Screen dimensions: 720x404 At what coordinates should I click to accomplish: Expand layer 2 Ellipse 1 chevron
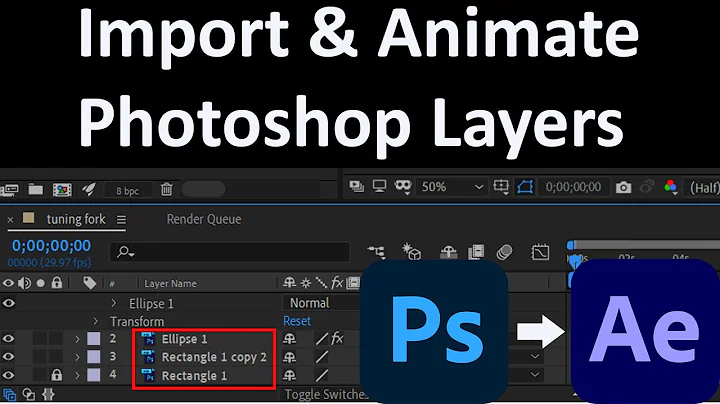pos(77,339)
